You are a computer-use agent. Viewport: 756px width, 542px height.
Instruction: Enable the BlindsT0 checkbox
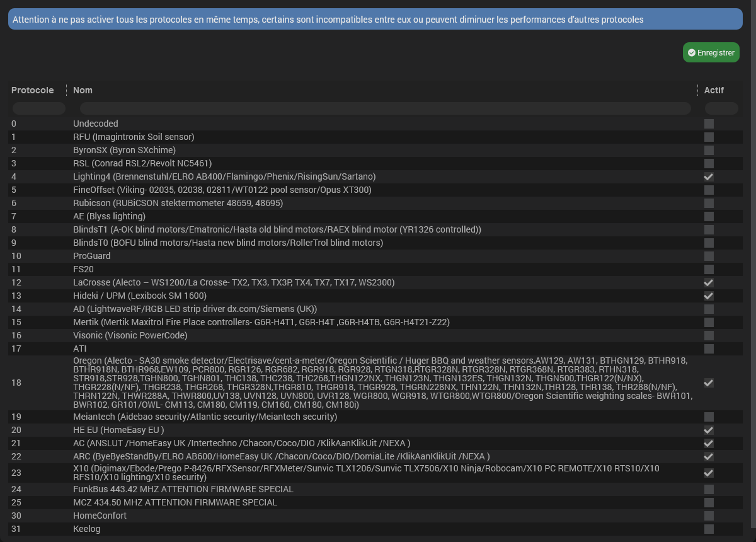[x=709, y=243]
